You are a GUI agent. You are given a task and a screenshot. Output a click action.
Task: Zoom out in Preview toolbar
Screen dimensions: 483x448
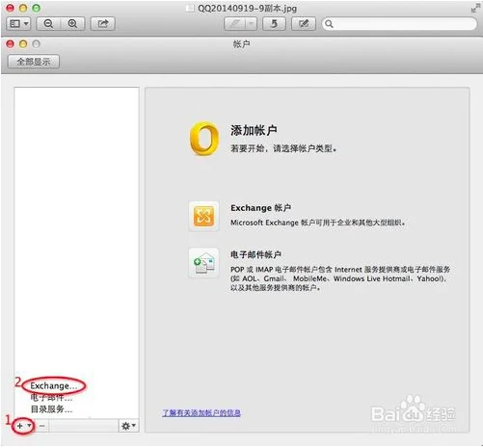pyautogui.click(x=48, y=24)
